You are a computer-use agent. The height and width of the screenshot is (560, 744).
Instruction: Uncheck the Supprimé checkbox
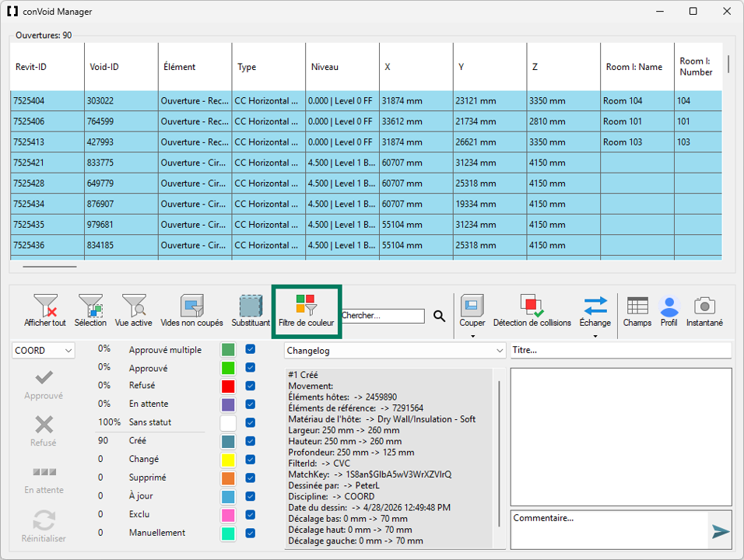[x=250, y=478]
